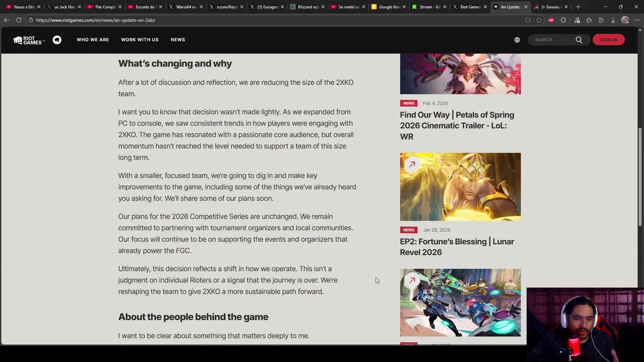Open the media control music icon
This screenshot has width=644, height=362.
coord(577,20)
